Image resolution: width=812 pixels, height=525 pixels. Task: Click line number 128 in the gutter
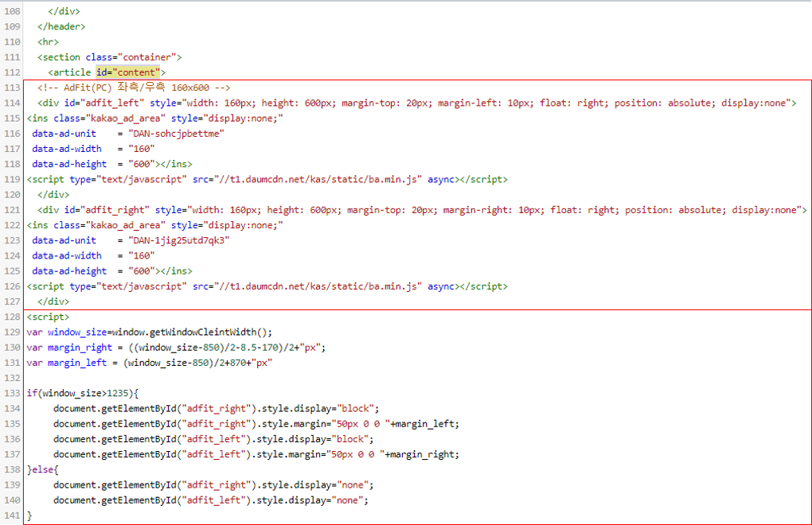coord(12,317)
